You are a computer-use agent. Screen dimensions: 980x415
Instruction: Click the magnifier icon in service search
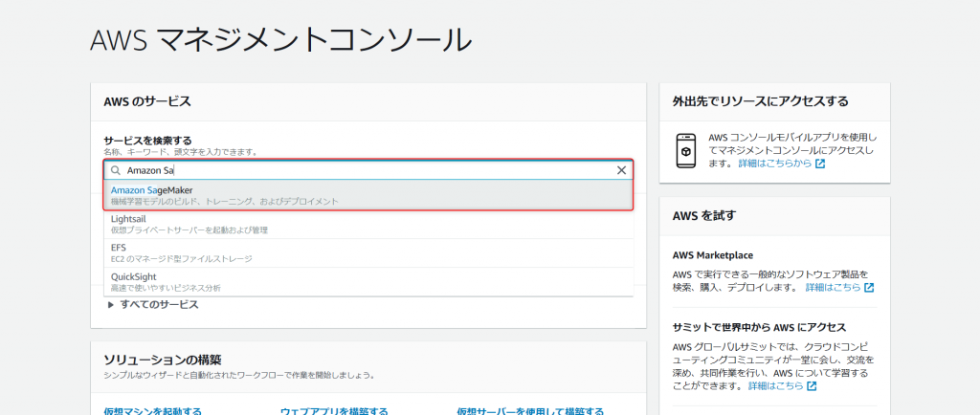pyautogui.click(x=116, y=170)
